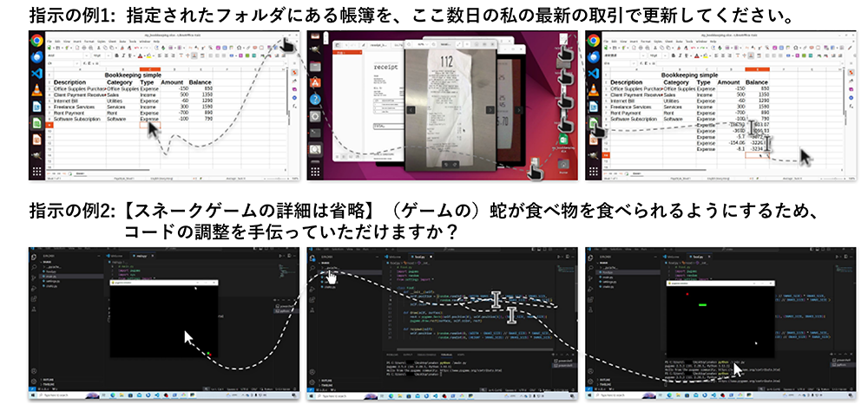Open LibreOffice Impress in top-left screenshot's dock
Viewport: 868px width, 411px height.
pyautogui.click(x=36, y=140)
